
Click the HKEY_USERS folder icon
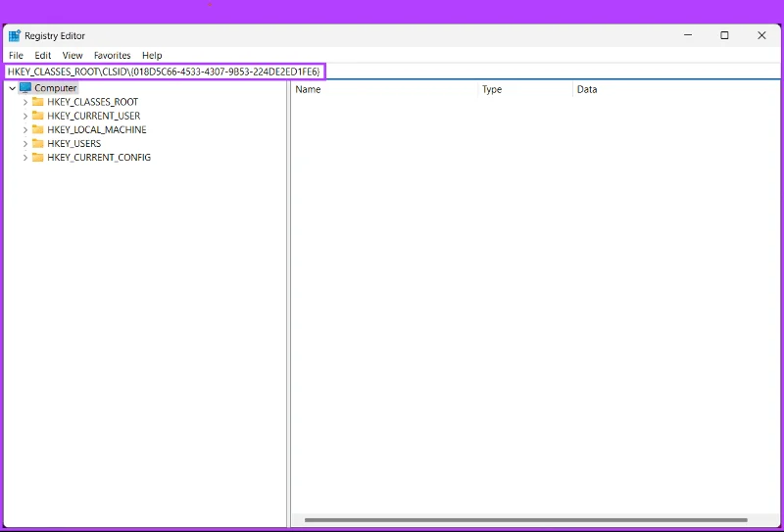click(38, 143)
